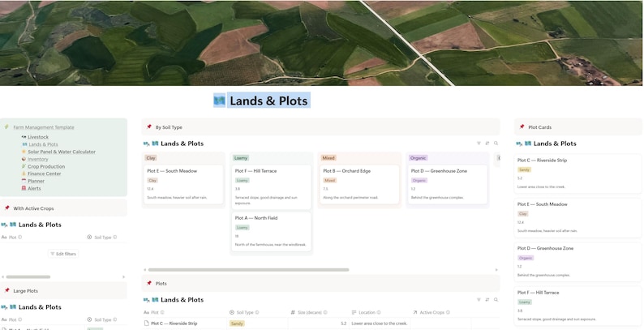Open Plot E — South Meadow card in Plot Cards

click(x=577, y=218)
